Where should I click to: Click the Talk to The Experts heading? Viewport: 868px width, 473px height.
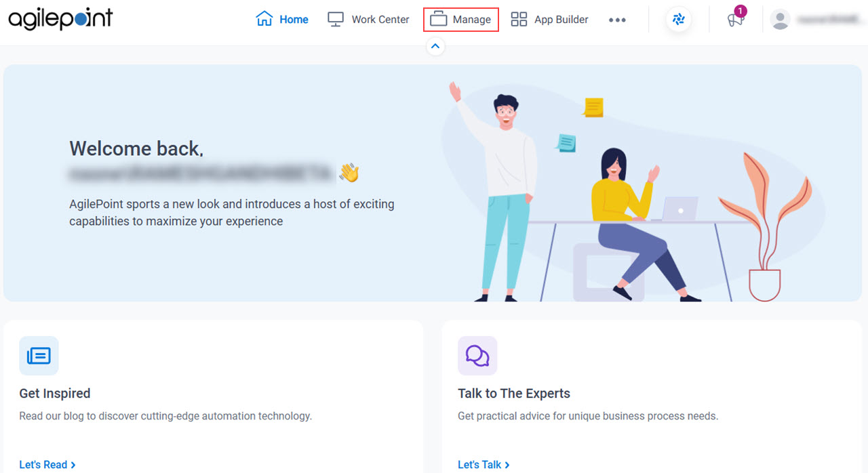pos(514,393)
